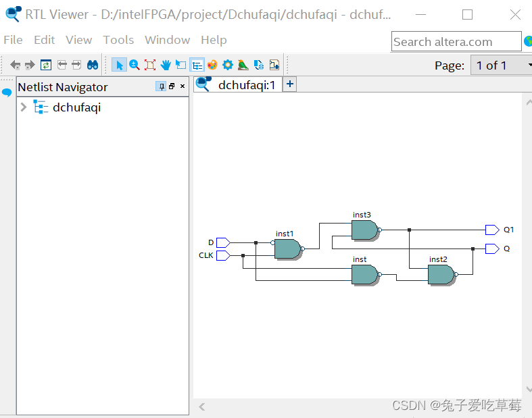Minimize the RTL Viewer window
Image resolution: width=532 pixels, height=418 pixels.
click(420, 15)
